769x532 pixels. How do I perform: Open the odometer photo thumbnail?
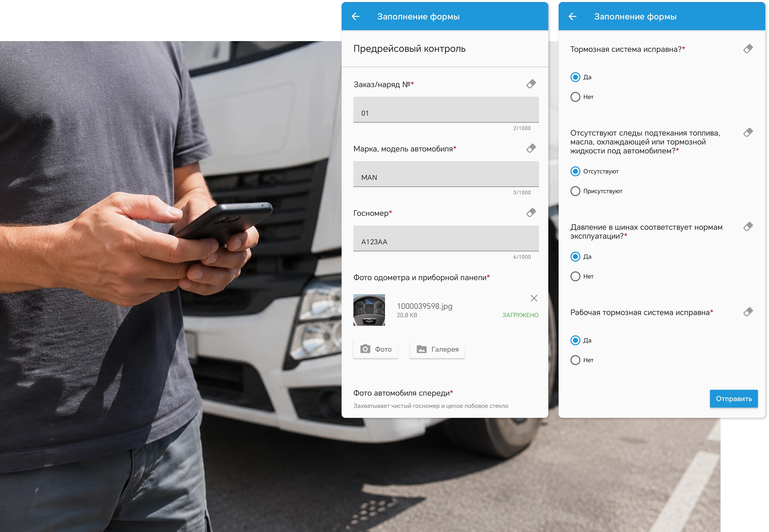tap(369, 310)
